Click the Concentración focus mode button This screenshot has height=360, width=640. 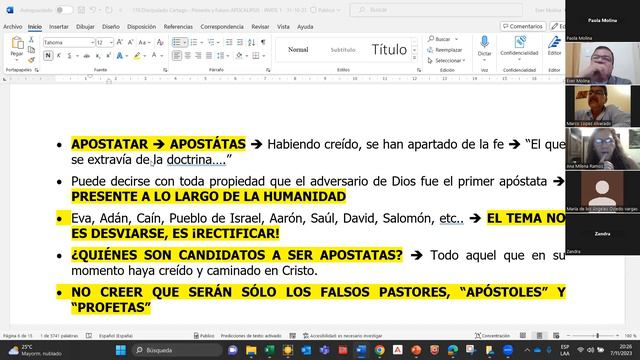pos(493,336)
